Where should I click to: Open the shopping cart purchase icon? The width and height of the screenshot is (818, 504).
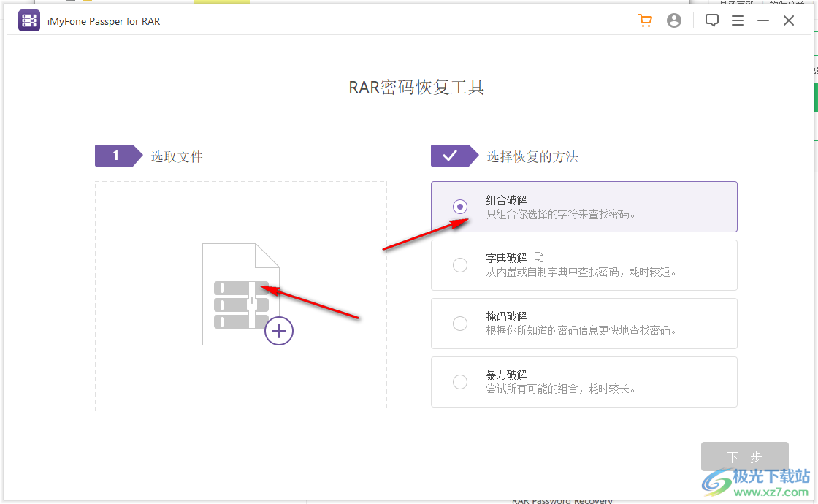646,20
